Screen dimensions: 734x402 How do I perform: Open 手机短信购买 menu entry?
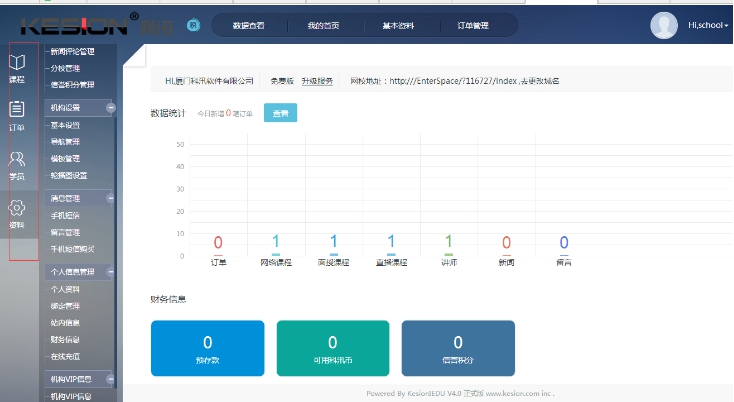(73, 249)
